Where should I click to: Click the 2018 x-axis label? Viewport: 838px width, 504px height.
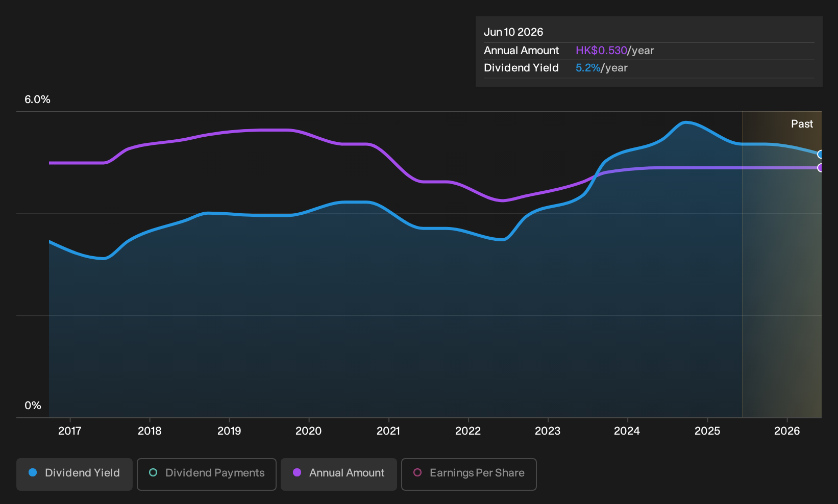point(150,431)
